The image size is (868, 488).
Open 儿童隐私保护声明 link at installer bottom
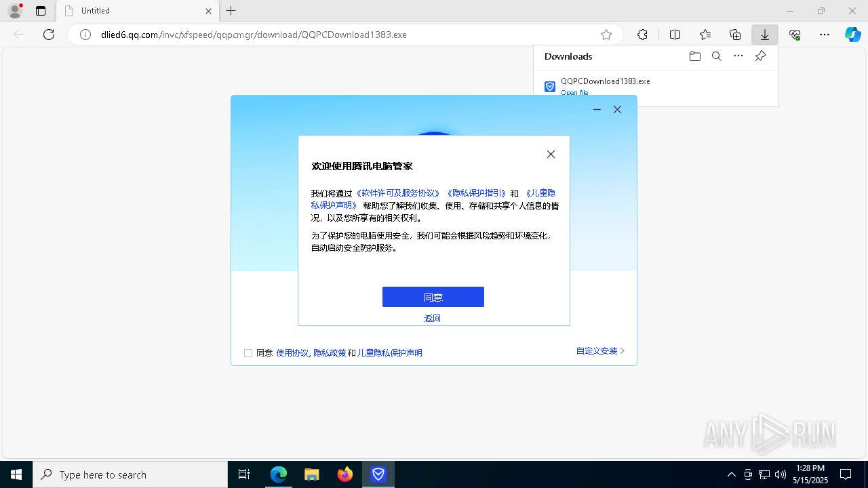390,353
